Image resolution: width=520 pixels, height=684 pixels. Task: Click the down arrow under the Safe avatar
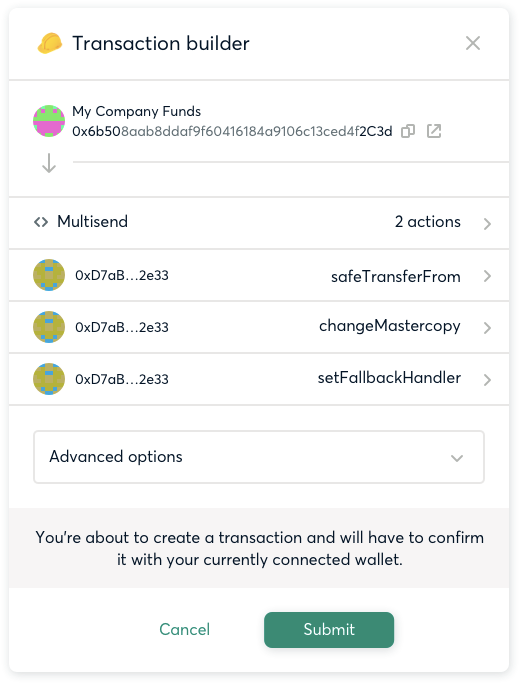tap(49, 163)
